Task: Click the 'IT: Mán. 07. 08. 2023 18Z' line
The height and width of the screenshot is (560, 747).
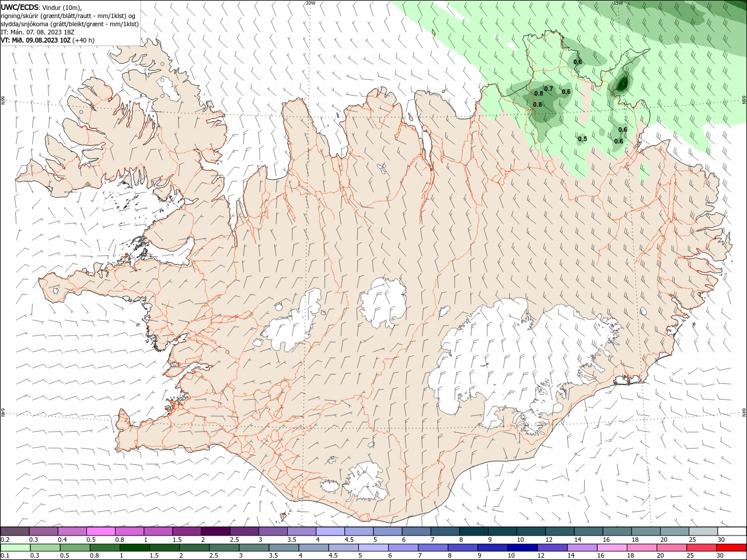Action: (37, 32)
